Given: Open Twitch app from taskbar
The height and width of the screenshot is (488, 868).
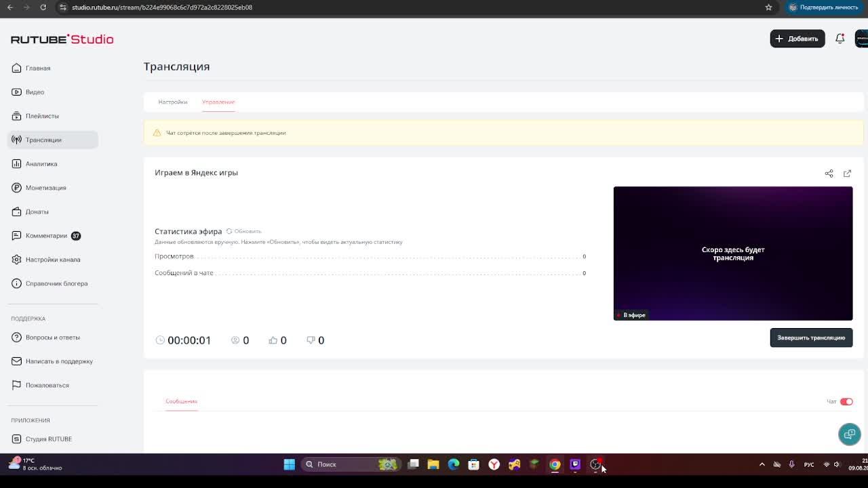Looking at the screenshot, I should [575, 464].
